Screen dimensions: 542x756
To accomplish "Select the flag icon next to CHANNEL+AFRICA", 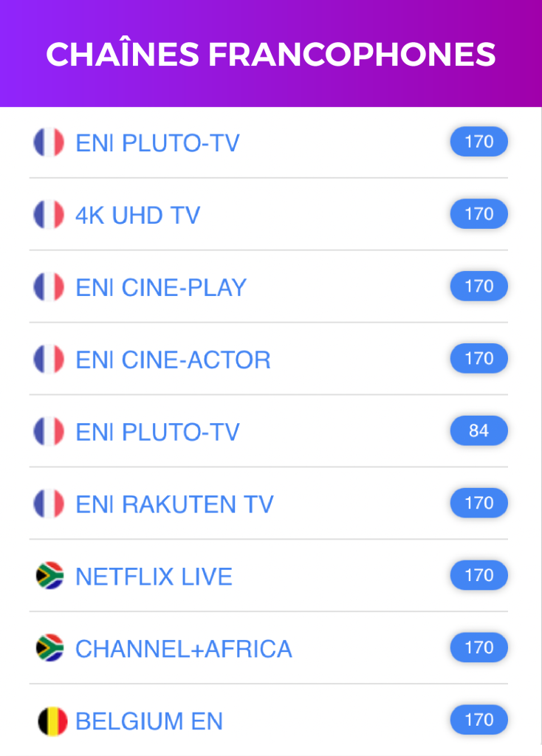I will coord(49,648).
